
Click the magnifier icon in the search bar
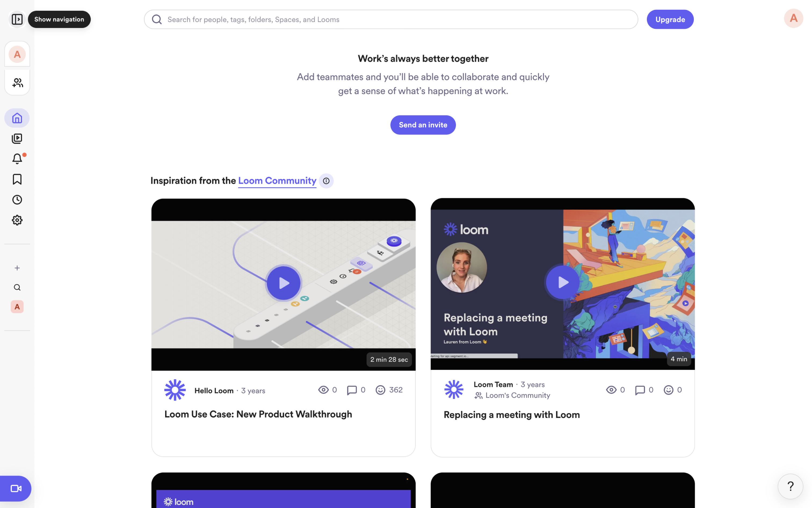pos(157,19)
